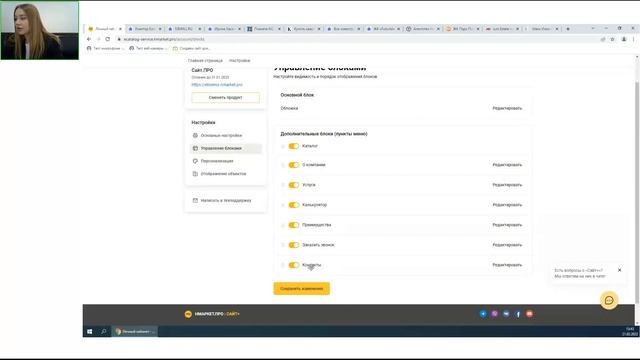Click the Сохранить изменения button
Image resolution: width=640 pixels, height=360 pixels.
point(302,289)
